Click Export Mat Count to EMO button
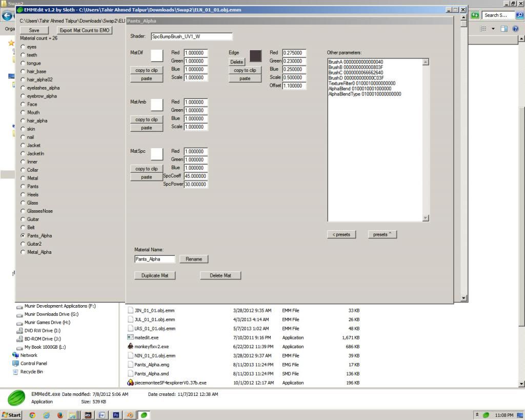Image resolution: width=525 pixels, height=420 pixels. click(85, 30)
